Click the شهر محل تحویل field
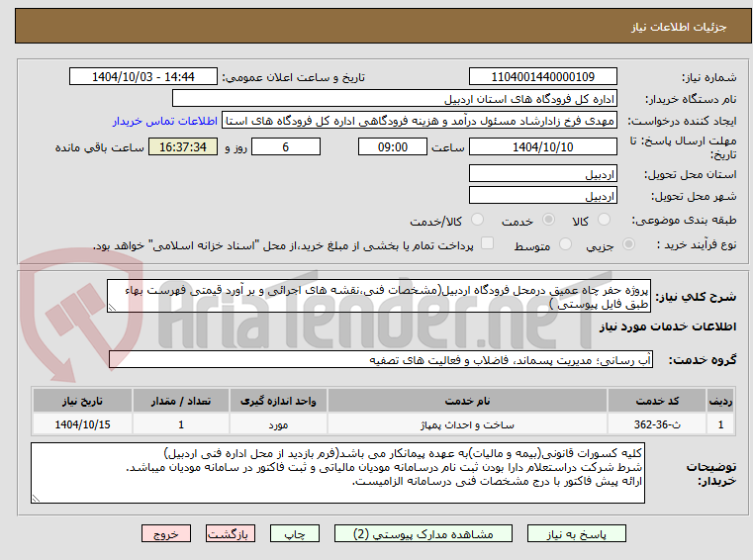753x560 pixels. 542,196
